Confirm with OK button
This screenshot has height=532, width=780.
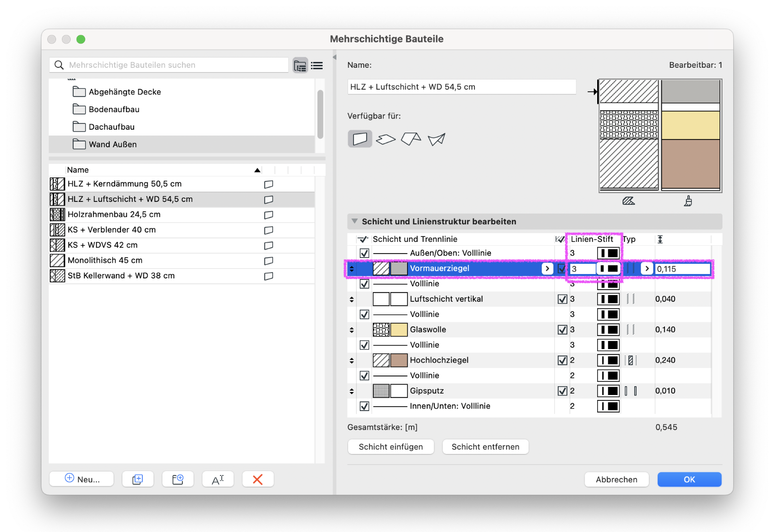tap(689, 479)
